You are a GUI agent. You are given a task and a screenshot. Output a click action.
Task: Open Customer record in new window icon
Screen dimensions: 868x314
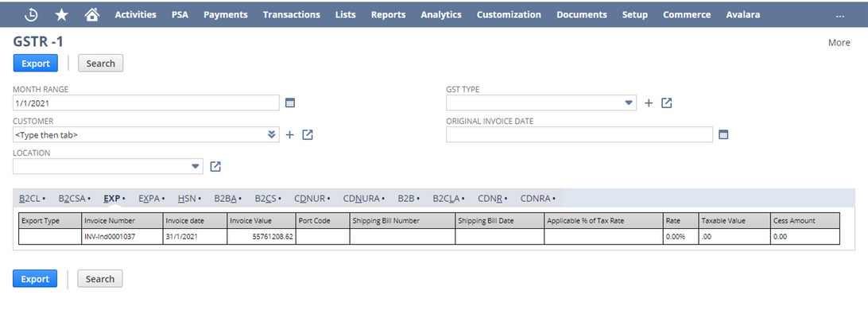308,134
